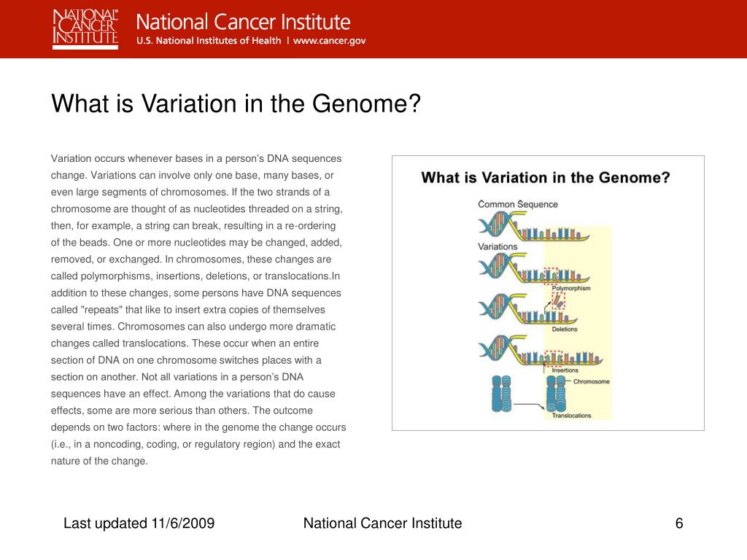Click the right chromosome with Translocations label

point(555,394)
